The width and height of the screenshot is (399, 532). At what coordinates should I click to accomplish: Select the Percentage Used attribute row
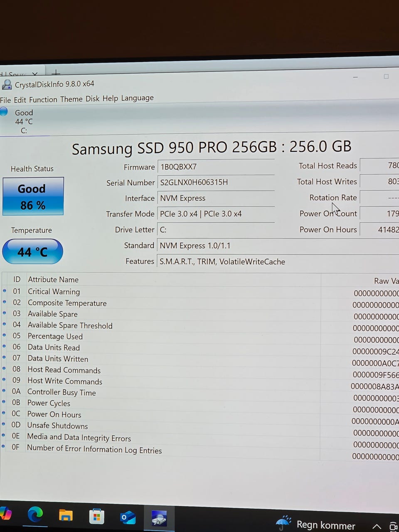tap(199, 337)
